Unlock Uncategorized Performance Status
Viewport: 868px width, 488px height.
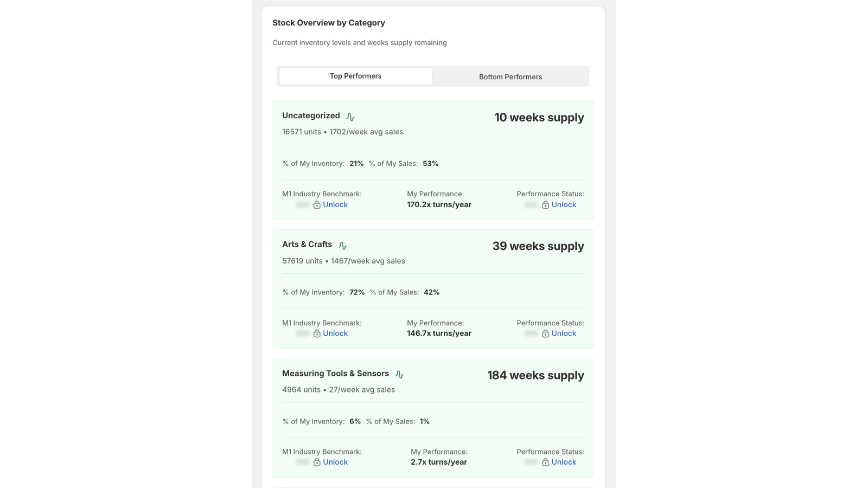coord(563,204)
